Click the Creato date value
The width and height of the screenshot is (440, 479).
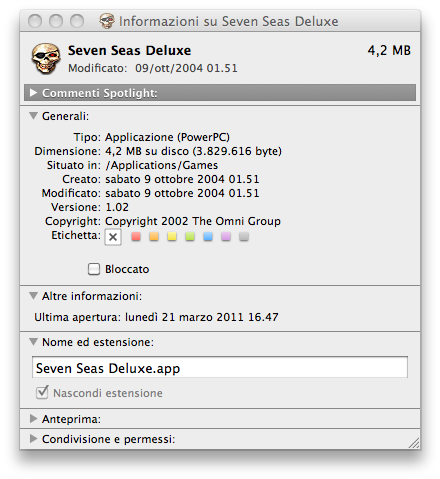click(x=182, y=179)
